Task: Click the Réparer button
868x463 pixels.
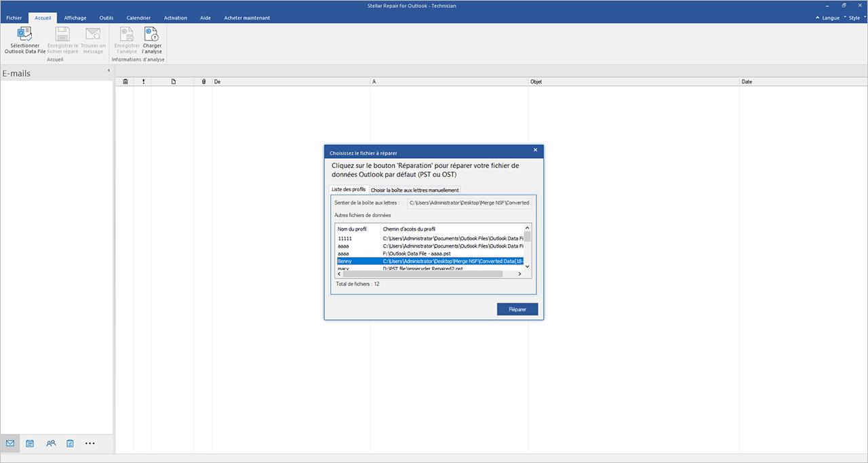Action: click(x=517, y=309)
